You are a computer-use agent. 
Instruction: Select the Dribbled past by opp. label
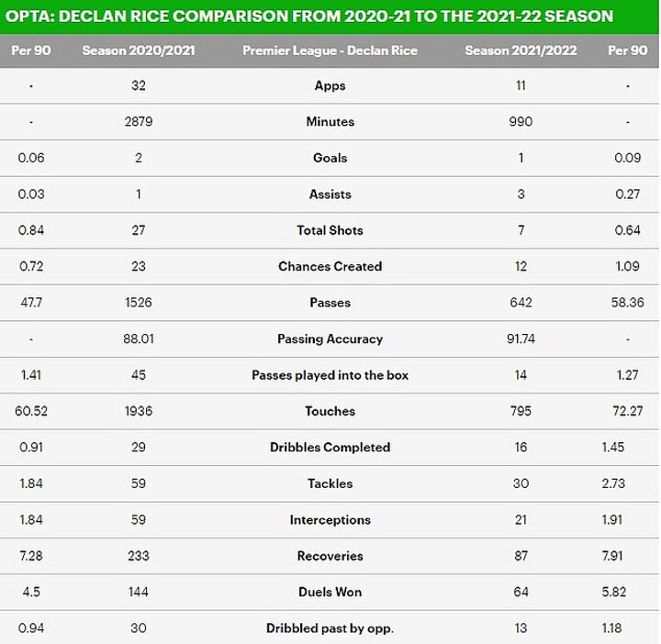pos(330,628)
